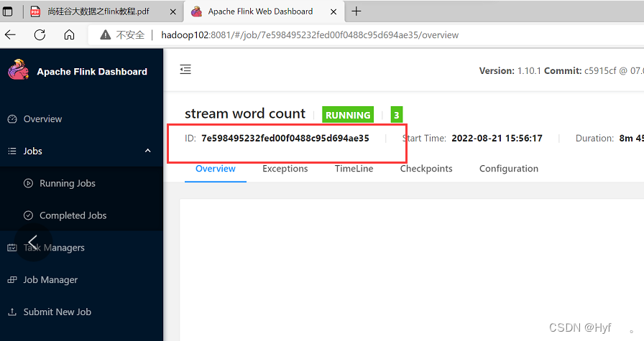Collapse the Jobs submenu chevron
This screenshot has height=341, width=644.
coord(148,151)
